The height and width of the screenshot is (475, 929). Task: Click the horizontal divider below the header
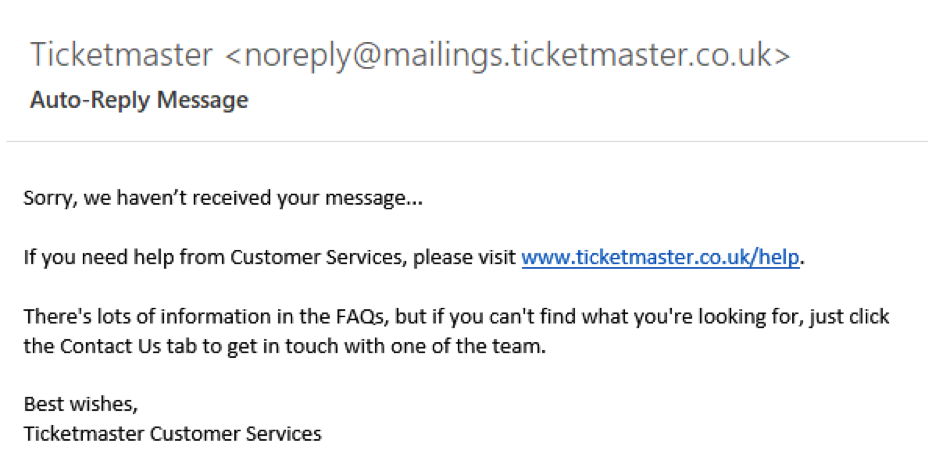tap(467, 142)
